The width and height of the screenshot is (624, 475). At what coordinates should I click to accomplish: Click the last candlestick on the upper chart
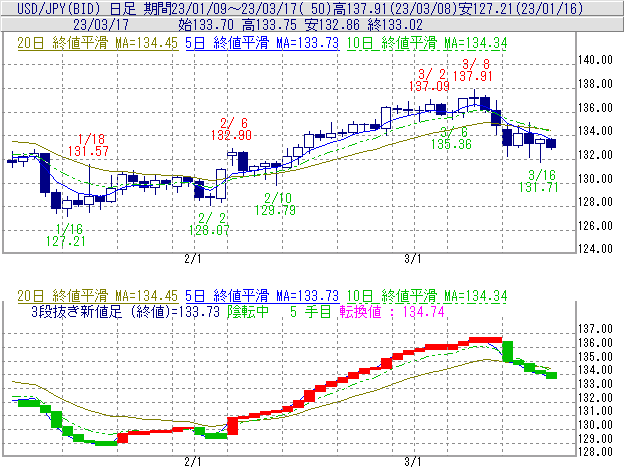point(551,144)
